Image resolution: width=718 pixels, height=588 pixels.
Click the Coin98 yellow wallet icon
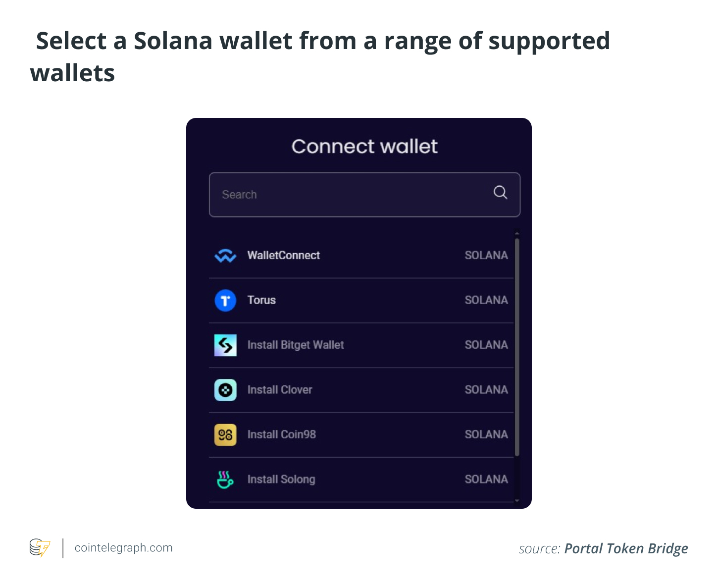pos(225,434)
